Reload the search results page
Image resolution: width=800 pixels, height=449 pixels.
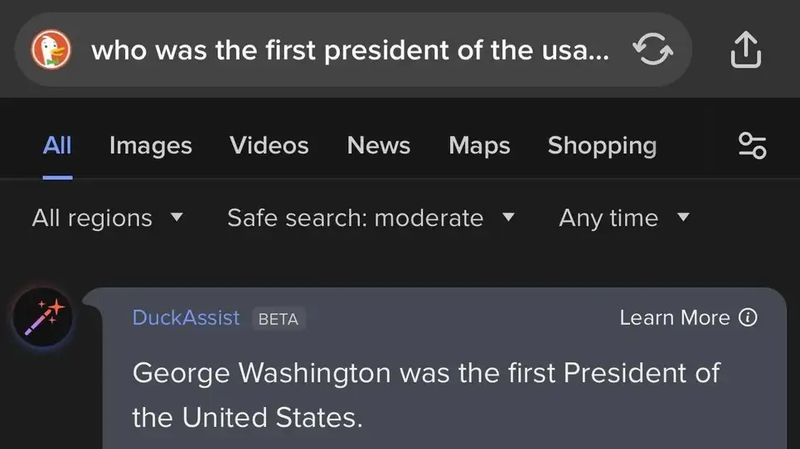[653, 49]
